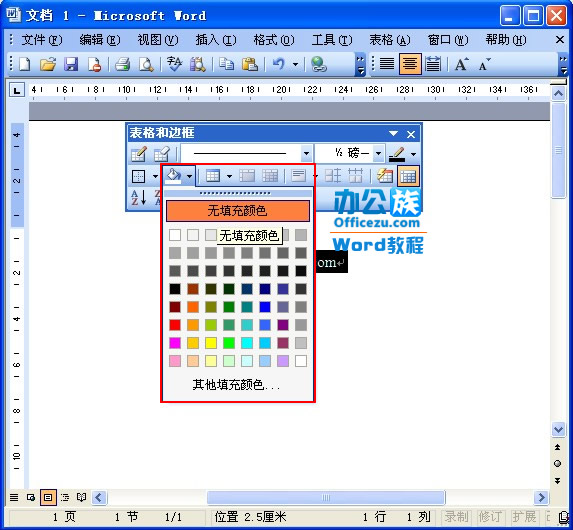Choose 无填充颜色 button in palette
Viewport: 573px width, 530px height.
coord(238,211)
